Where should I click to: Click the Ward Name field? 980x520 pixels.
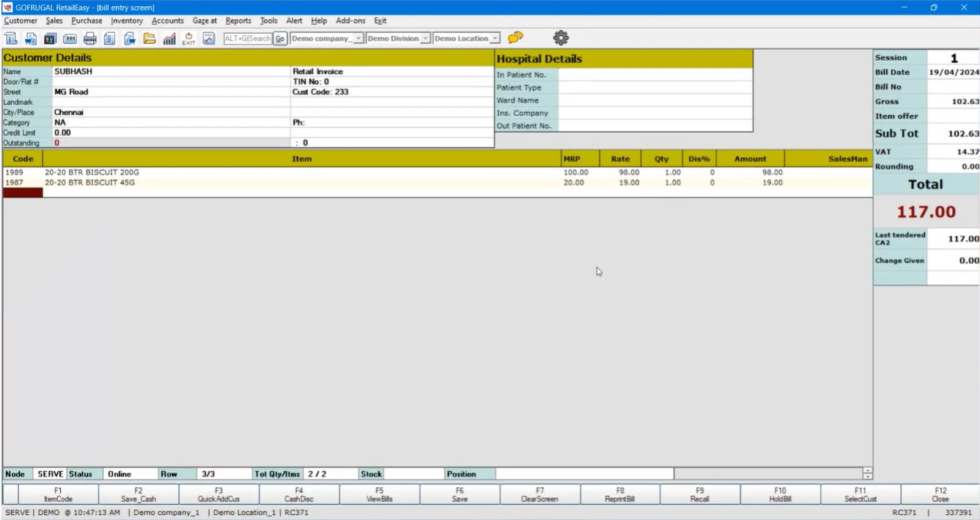[x=655, y=100]
